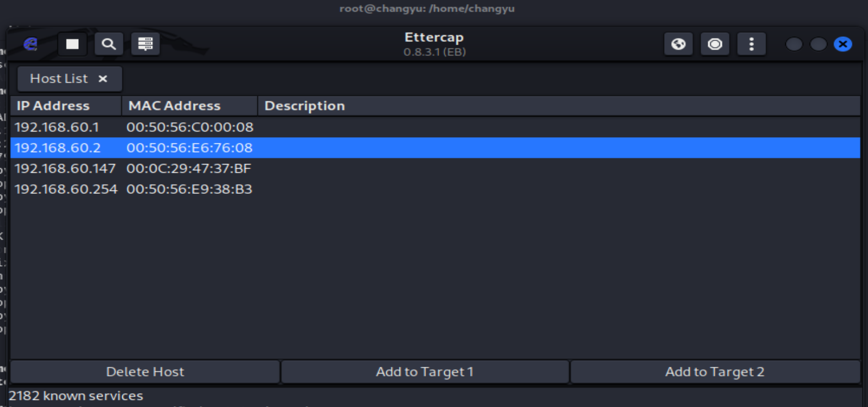Select host row 192.168.60.254
Screen dimensions: 868x407
click(x=435, y=189)
